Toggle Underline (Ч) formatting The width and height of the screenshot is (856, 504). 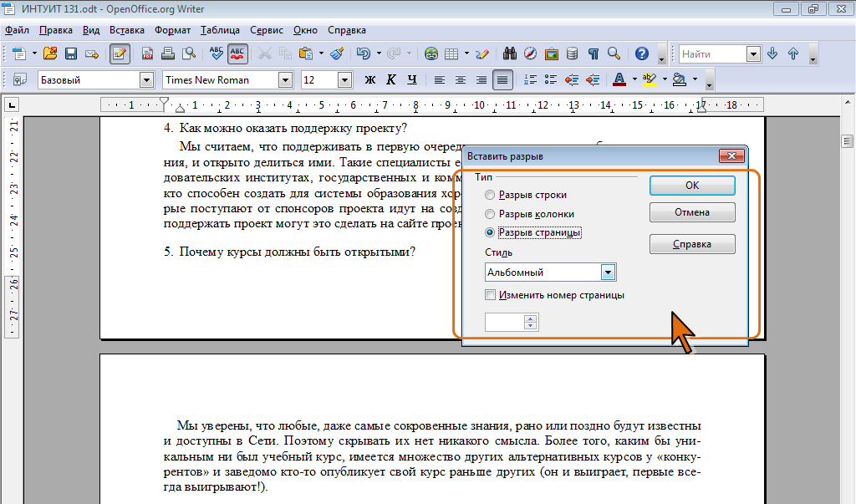coord(412,79)
